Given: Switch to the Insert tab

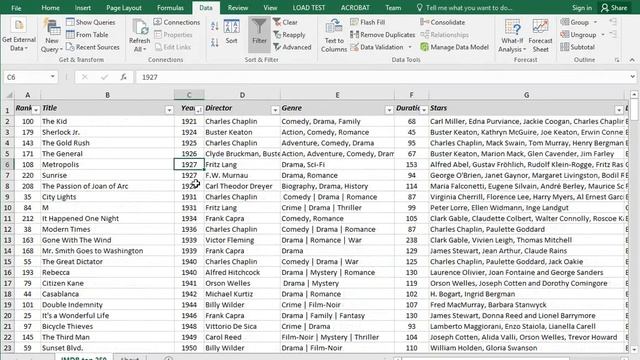Looking at the screenshot, I should click(x=83, y=8).
